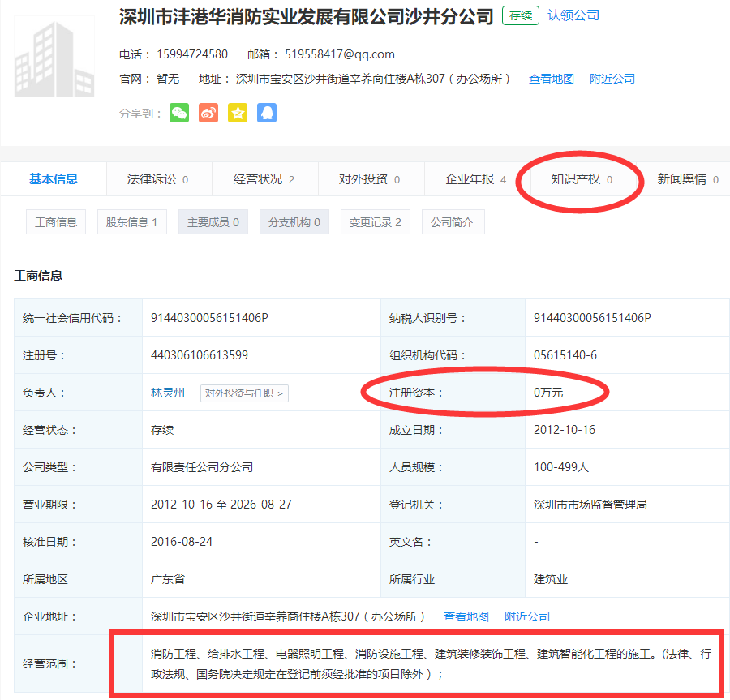Share to QQ with the blue icon
730x700 pixels.
267,114
